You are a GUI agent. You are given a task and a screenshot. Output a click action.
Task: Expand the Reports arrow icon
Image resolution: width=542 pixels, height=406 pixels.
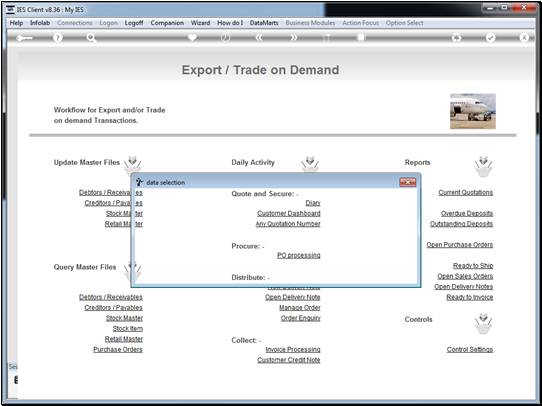(x=483, y=166)
